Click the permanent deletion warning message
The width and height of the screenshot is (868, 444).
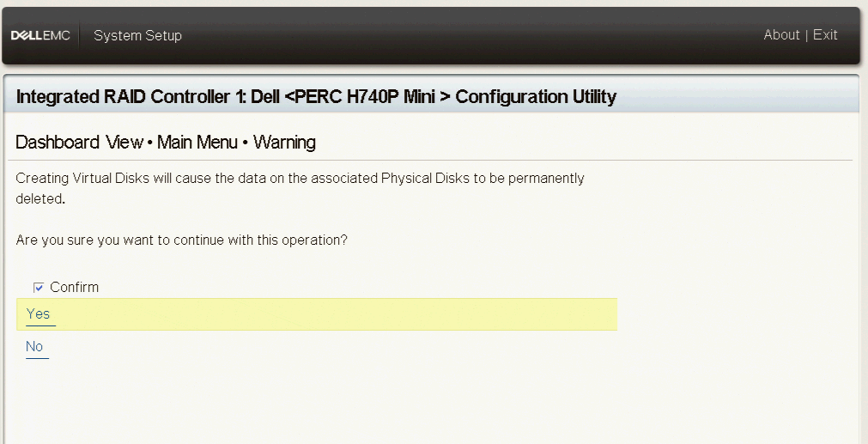click(300, 179)
